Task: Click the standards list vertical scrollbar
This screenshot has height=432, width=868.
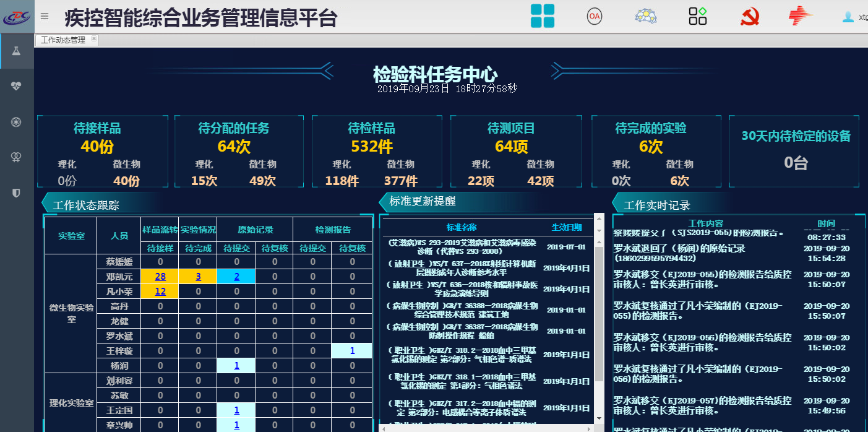Action: point(598,309)
